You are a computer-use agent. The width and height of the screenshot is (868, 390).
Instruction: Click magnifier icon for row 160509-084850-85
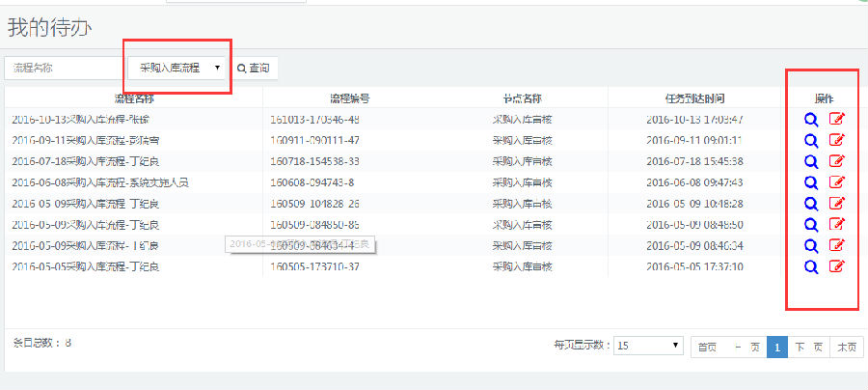[x=811, y=224]
